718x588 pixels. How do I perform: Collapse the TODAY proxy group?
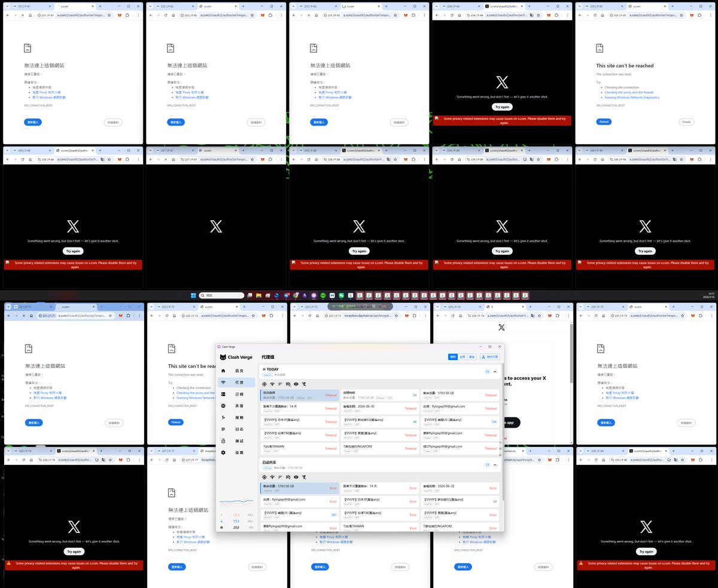495,371
